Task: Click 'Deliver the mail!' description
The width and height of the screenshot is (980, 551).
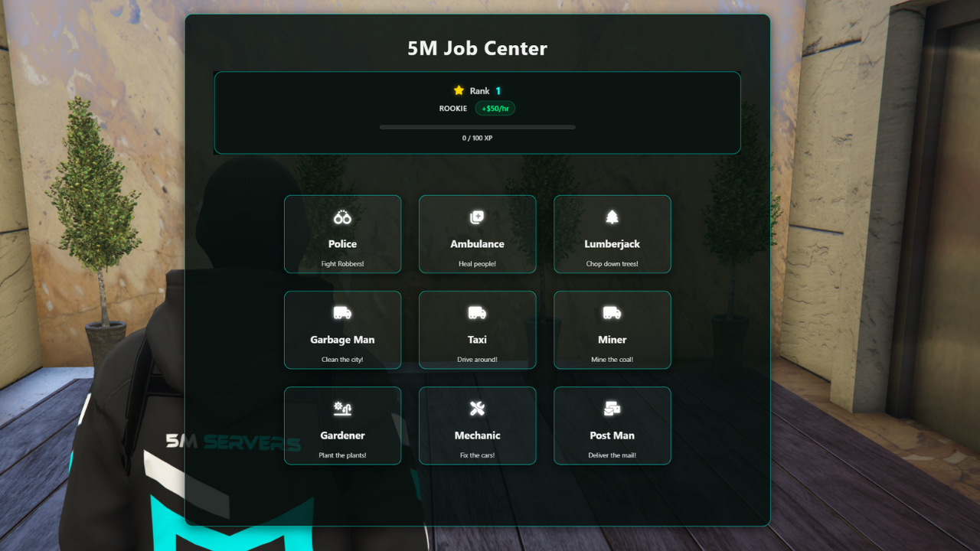Action: pyautogui.click(x=612, y=455)
